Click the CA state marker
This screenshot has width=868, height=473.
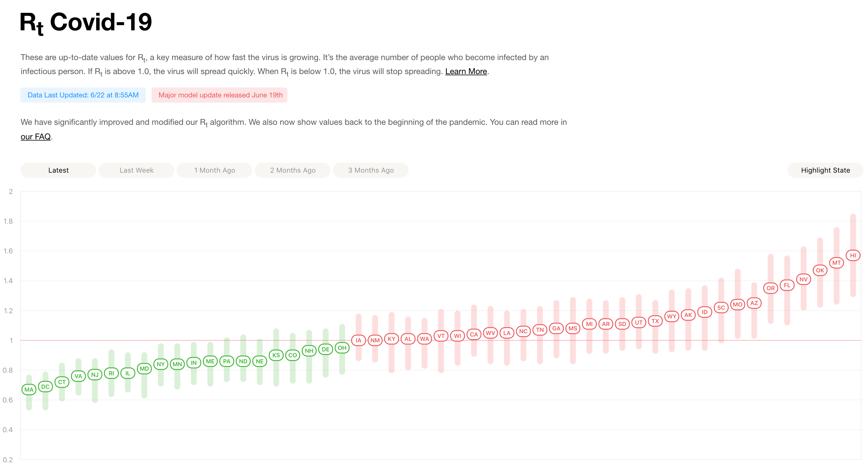point(474,334)
